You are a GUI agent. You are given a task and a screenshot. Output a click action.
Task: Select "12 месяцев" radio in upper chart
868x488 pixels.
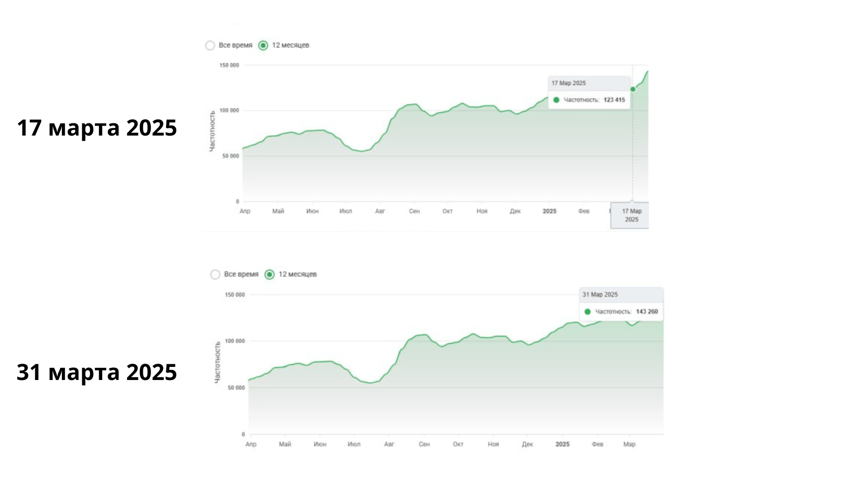click(x=263, y=46)
